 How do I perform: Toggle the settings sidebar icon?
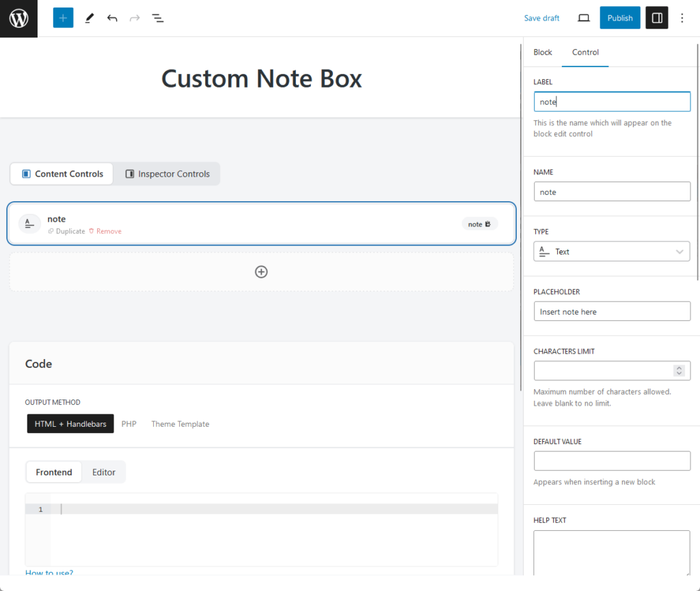(657, 18)
